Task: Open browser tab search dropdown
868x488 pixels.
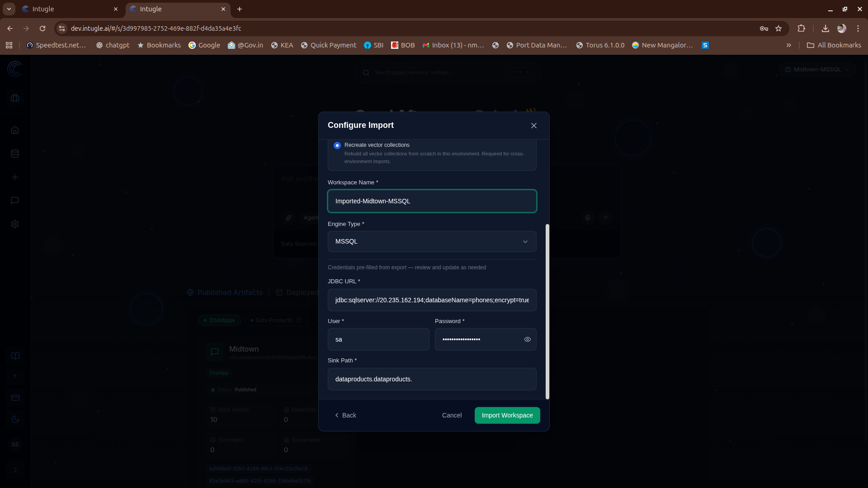Action: coord(9,9)
